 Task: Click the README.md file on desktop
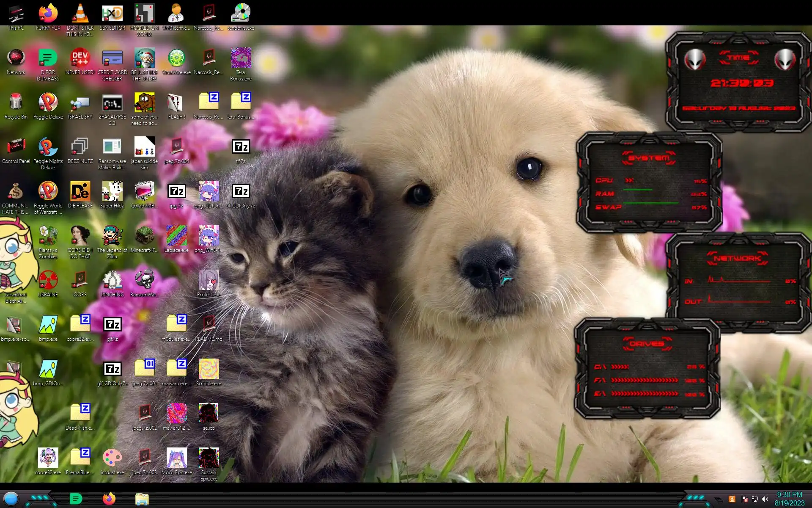[x=208, y=325]
